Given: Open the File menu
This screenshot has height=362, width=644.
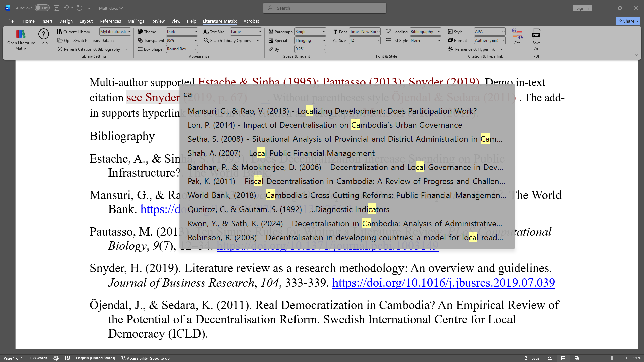Looking at the screenshot, I should pos(10,21).
